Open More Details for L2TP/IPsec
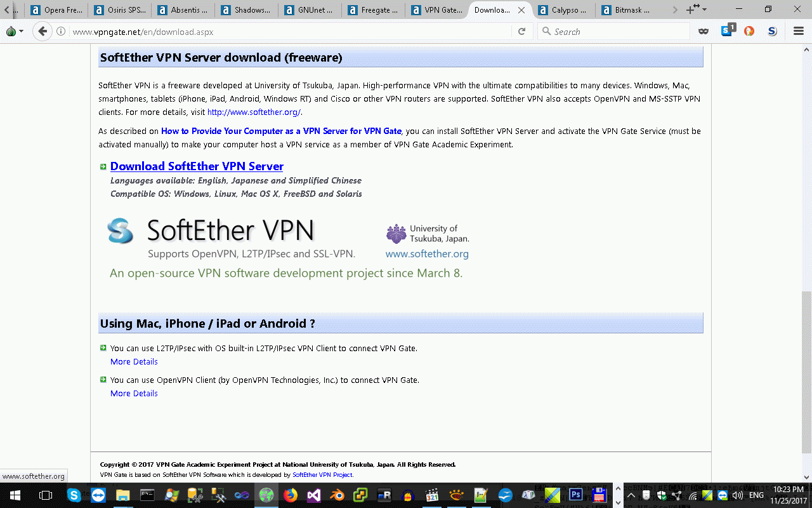This screenshot has height=508, width=812. click(x=134, y=362)
